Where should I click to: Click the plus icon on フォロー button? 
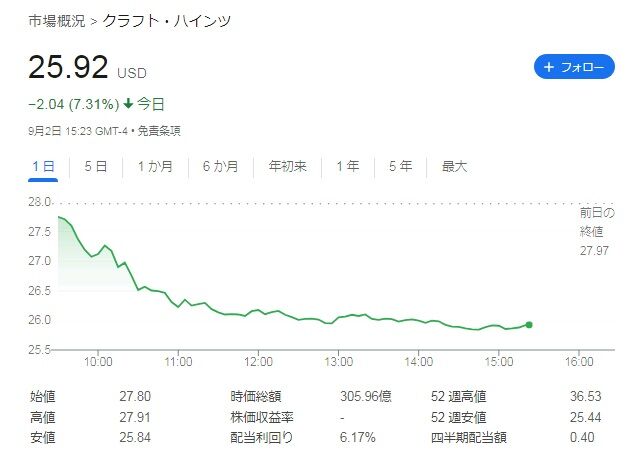pyautogui.click(x=548, y=68)
